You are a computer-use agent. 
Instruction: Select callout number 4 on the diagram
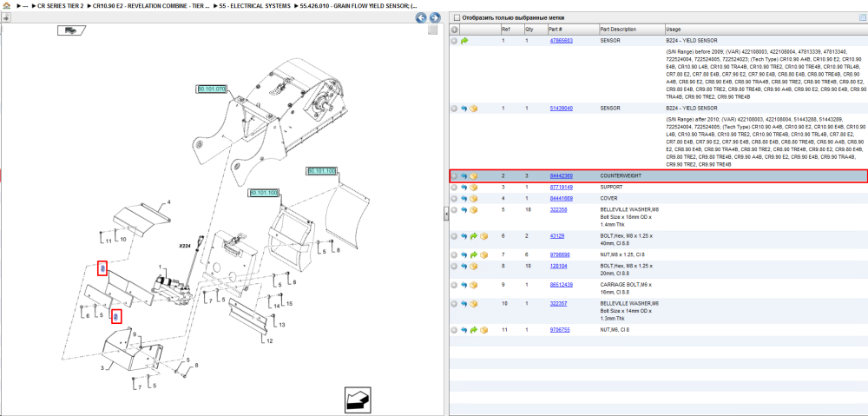coord(169,201)
